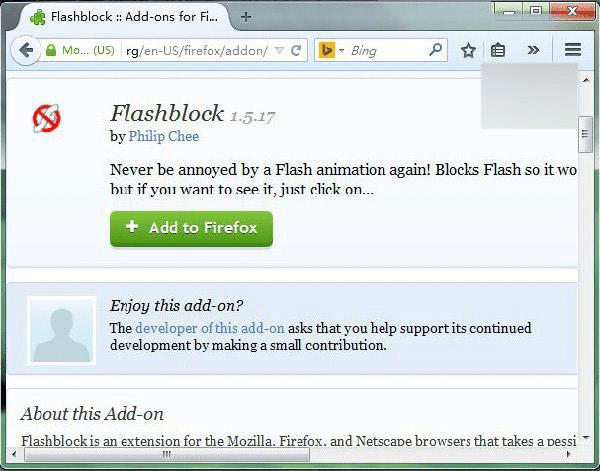Viewport: 600px width, 471px height.
Task: Reload the page with the refresh icon
Action: pyautogui.click(x=296, y=51)
